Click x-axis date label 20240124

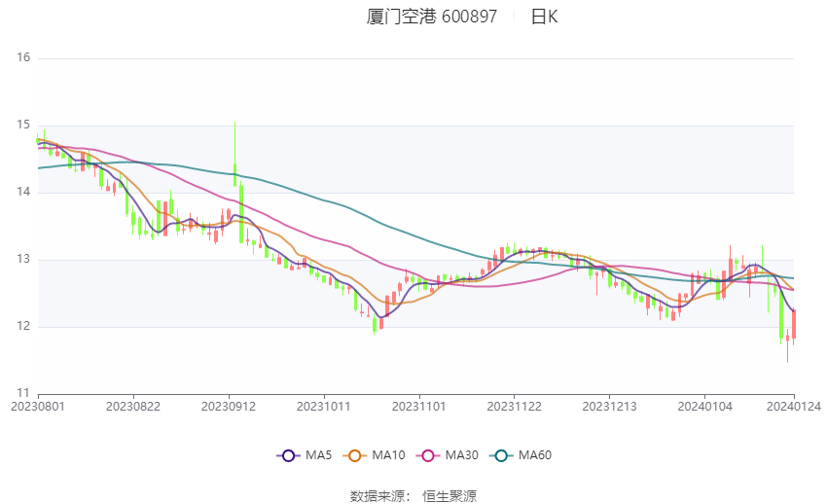pyautogui.click(x=794, y=407)
